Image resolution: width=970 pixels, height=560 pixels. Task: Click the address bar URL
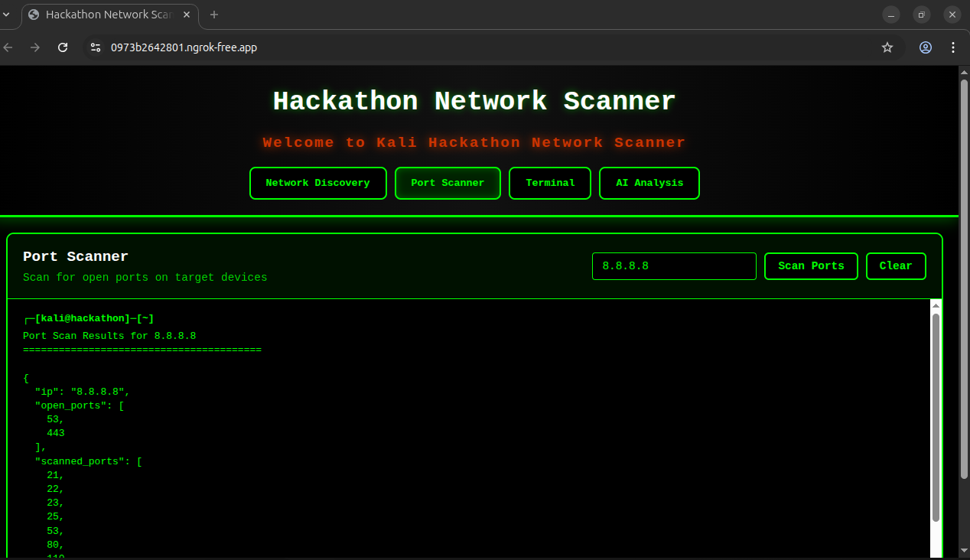[184, 47]
